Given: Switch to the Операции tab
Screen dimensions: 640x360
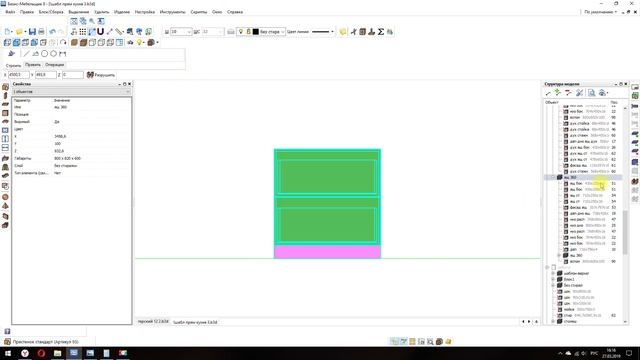Looking at the screenshot, I should point(55,64).
